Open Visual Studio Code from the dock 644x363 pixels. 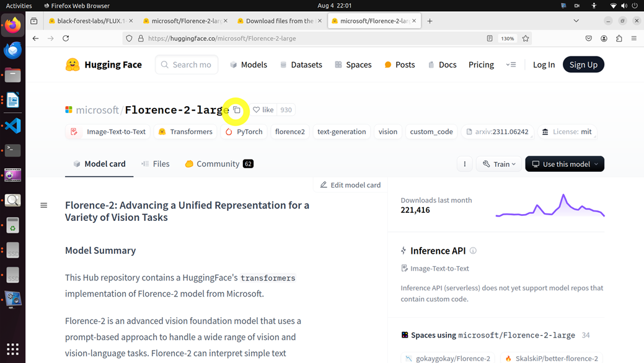[13, 125]
